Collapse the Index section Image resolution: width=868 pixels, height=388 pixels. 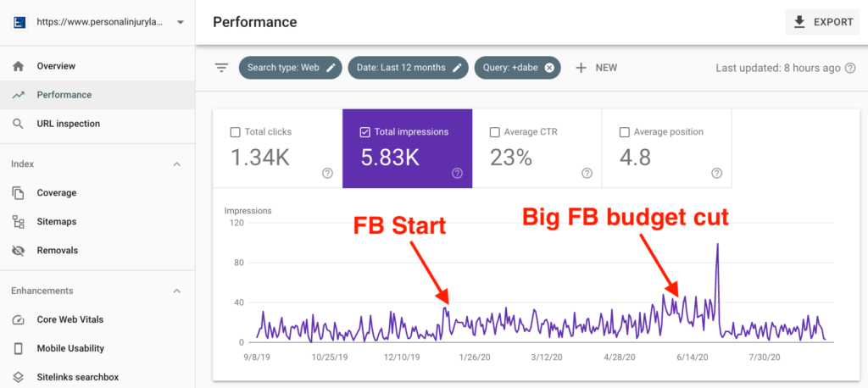176,164
